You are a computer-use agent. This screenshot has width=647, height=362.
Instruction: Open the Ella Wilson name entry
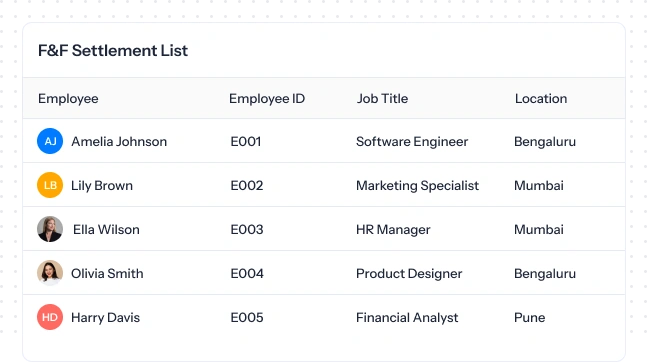point(106,230)
